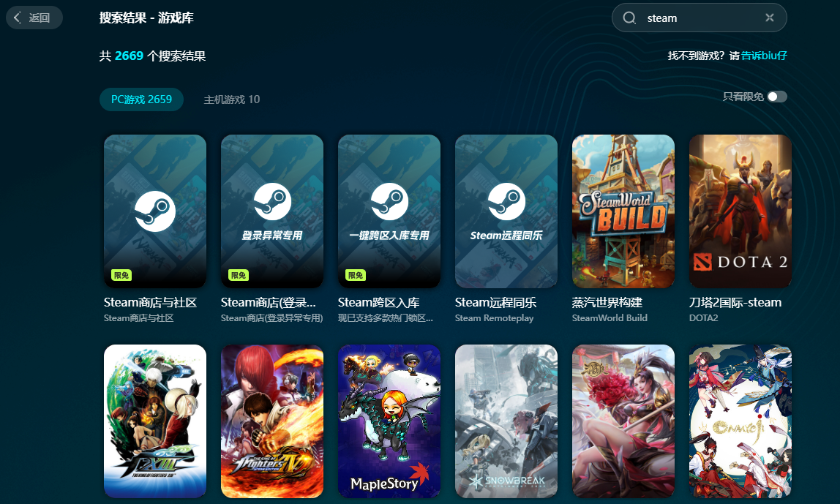Click the subtitle Steam Remoteplay

tap(494, 318)
